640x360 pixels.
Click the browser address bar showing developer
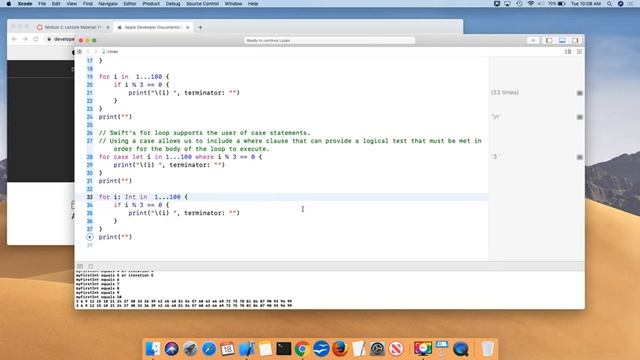(60, 39)
